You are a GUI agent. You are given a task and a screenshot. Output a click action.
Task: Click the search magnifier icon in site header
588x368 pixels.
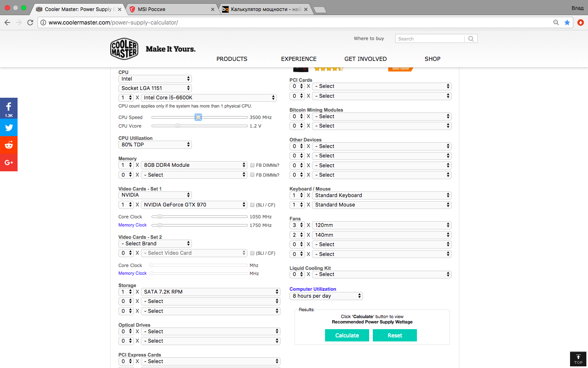click(471, 39)
